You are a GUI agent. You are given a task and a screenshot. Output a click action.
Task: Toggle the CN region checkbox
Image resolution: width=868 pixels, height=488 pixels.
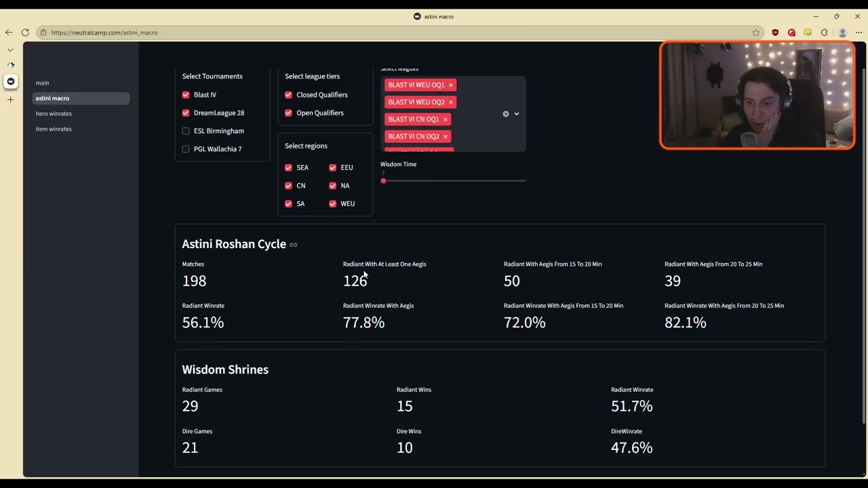coord(288,186)
